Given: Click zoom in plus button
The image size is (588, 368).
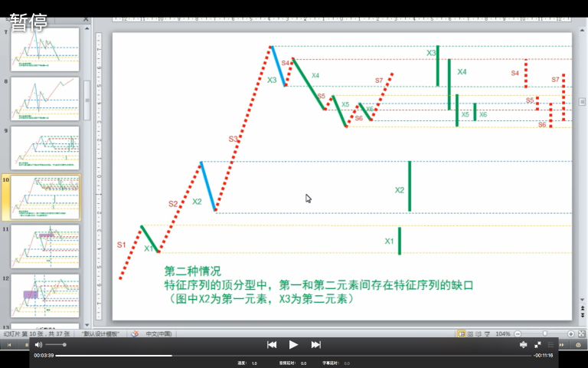Looking at the screenshot, I should coord(570,334).
